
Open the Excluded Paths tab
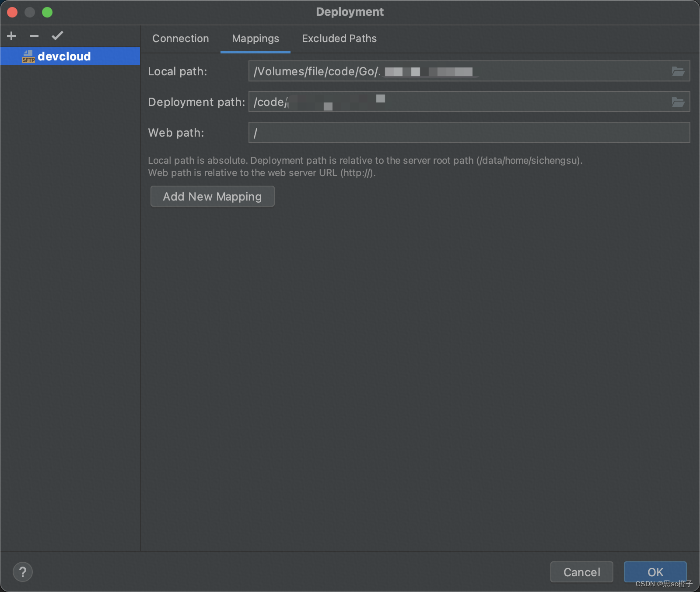tap(339, 39)
